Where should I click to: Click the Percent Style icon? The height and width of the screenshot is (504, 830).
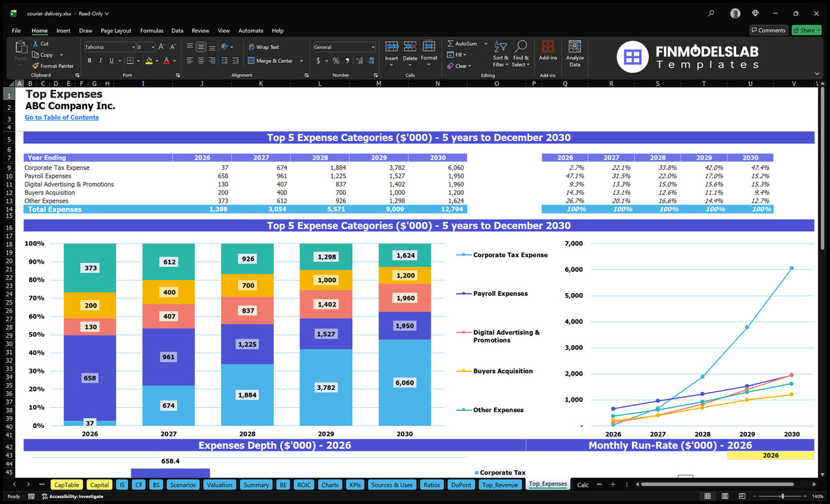[x=336, y=61]
